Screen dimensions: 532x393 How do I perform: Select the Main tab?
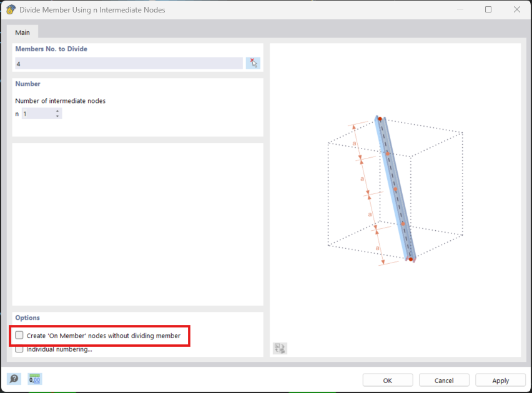pyautogui.click(x=22, y=32)
